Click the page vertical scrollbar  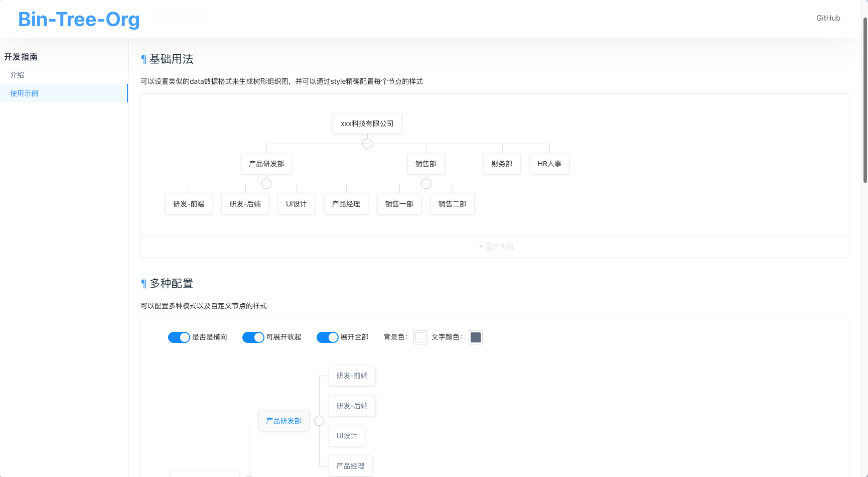(864, 100)
